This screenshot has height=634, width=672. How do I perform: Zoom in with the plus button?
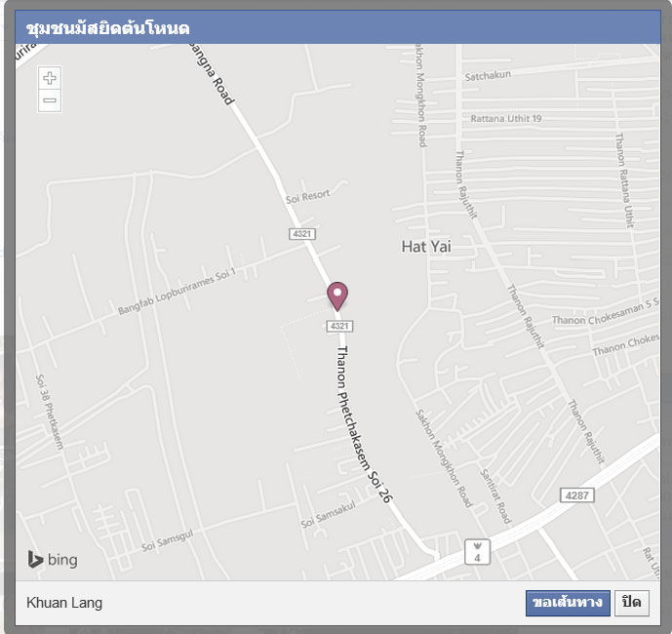(x=50, y=78)
